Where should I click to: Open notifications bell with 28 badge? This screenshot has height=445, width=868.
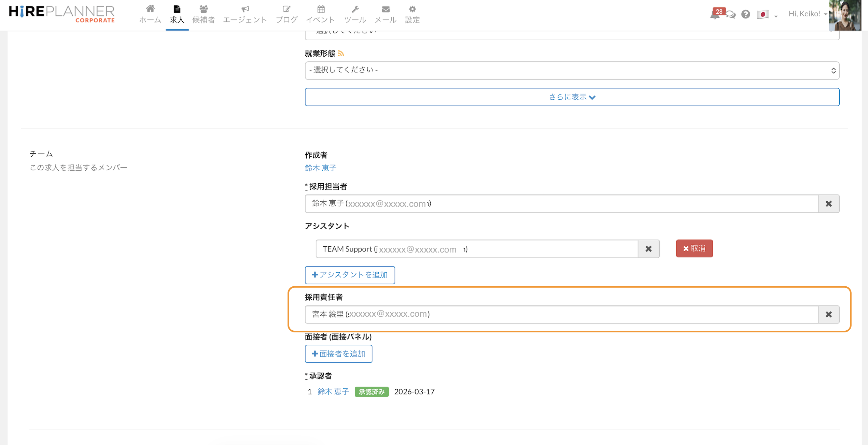coord(715,15)
